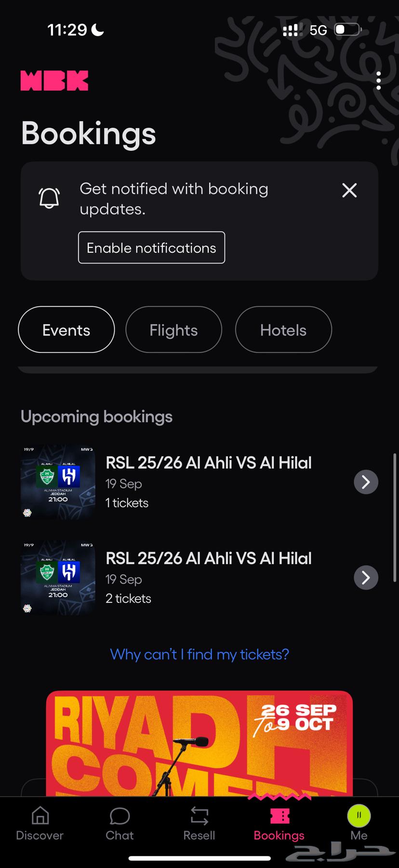The width and height of the screenshot is (399, 868).
Task: Dismiss the notification banner with X
Action: [x=349, y=190]
